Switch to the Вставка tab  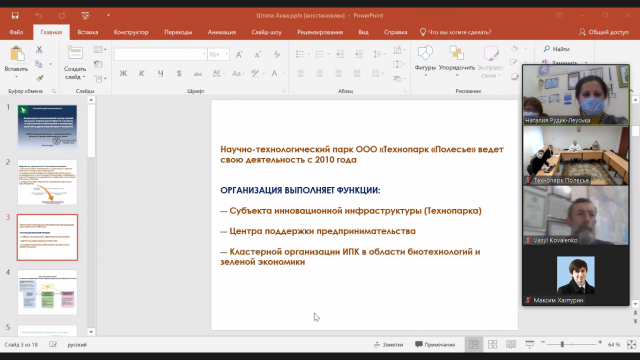pyautogui.click(x=88, y=32)
